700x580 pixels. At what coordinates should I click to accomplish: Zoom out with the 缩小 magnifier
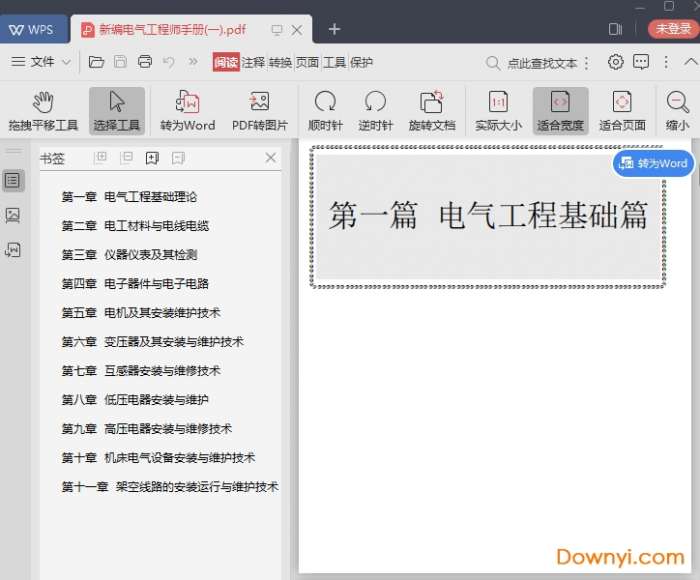point(677,111)
